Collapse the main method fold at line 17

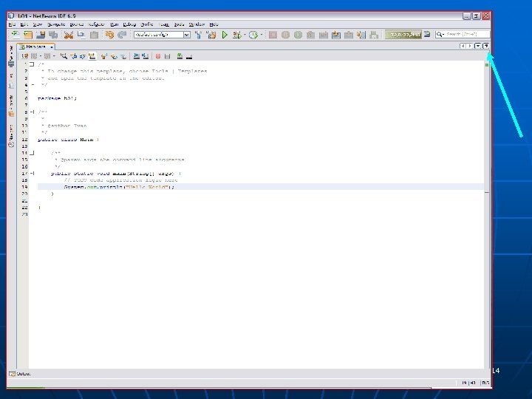(33, 173)
